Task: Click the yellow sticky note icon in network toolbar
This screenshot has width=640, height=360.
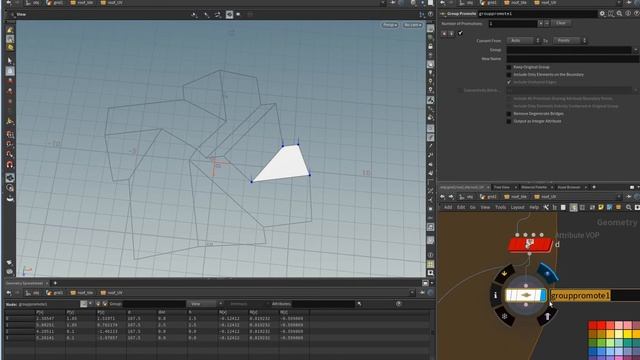Action: pos(601,207)
